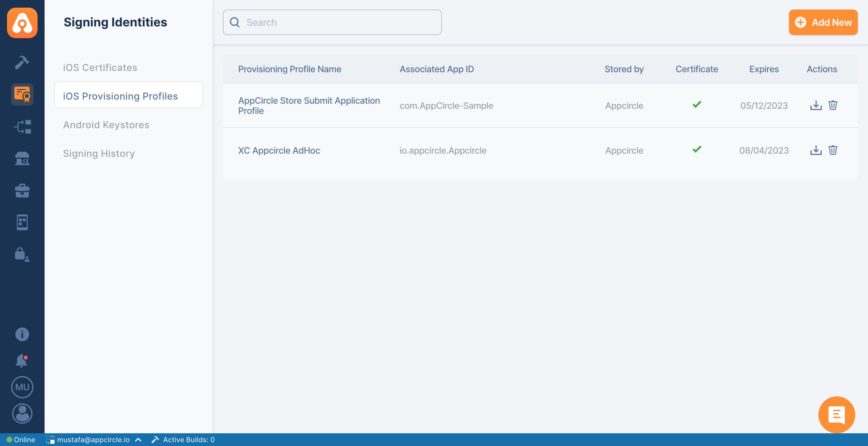Delete AppCircle Store Submit Application Profile
This screenshot has width=868, height=446.
click(833, 105)
